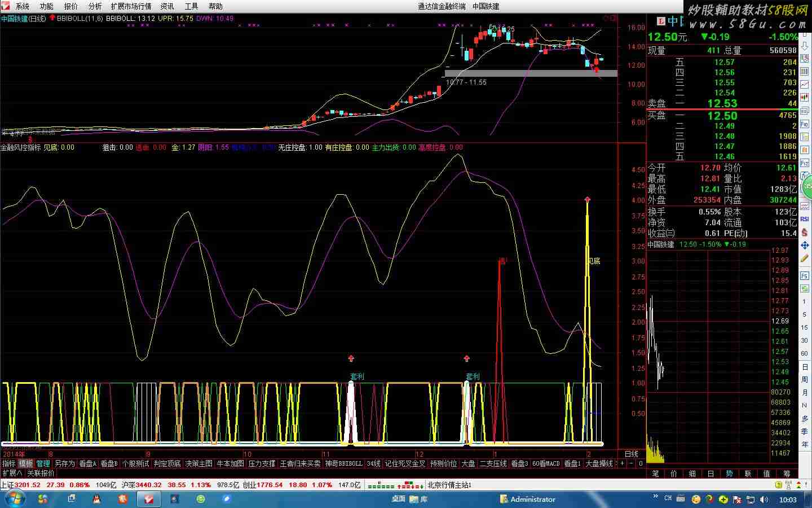Show hidden tray icons chevron
The image size is (812, 508).
655,497
